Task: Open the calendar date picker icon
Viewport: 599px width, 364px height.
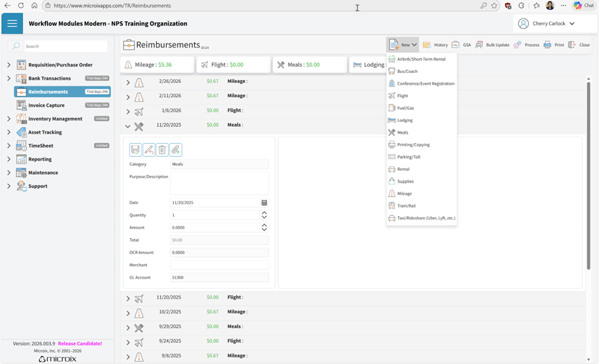Action: pos(264,203)
